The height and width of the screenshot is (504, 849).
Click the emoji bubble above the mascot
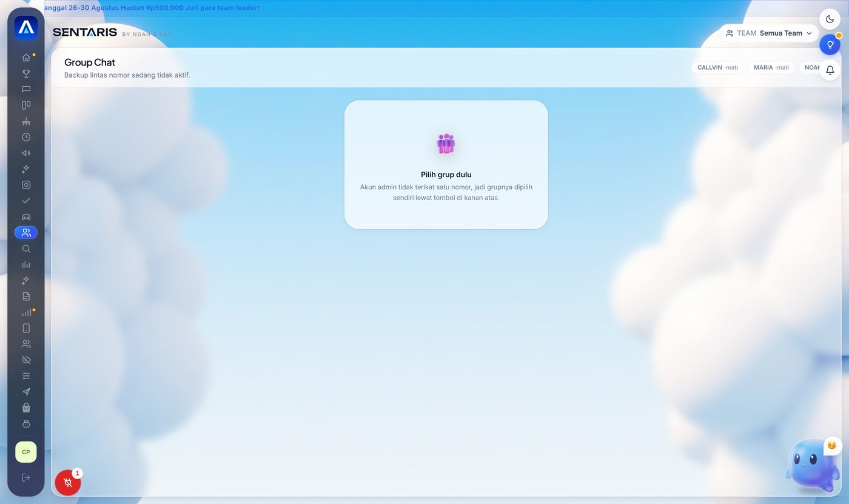(x=832, y=445)
